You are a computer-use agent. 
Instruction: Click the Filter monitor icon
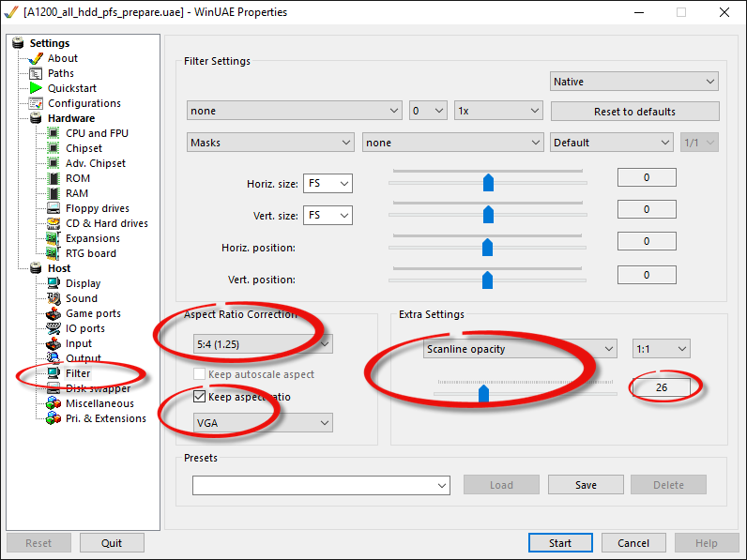point(53,373)
